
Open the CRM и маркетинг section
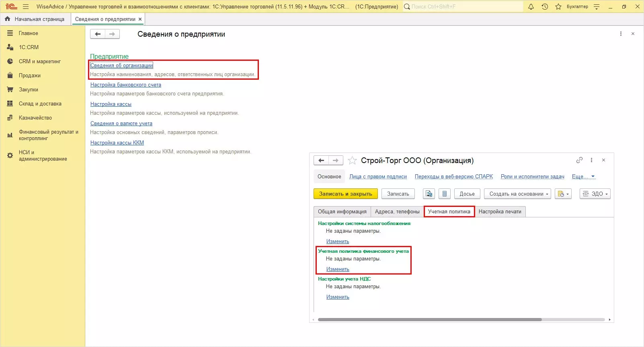(39, 61)
